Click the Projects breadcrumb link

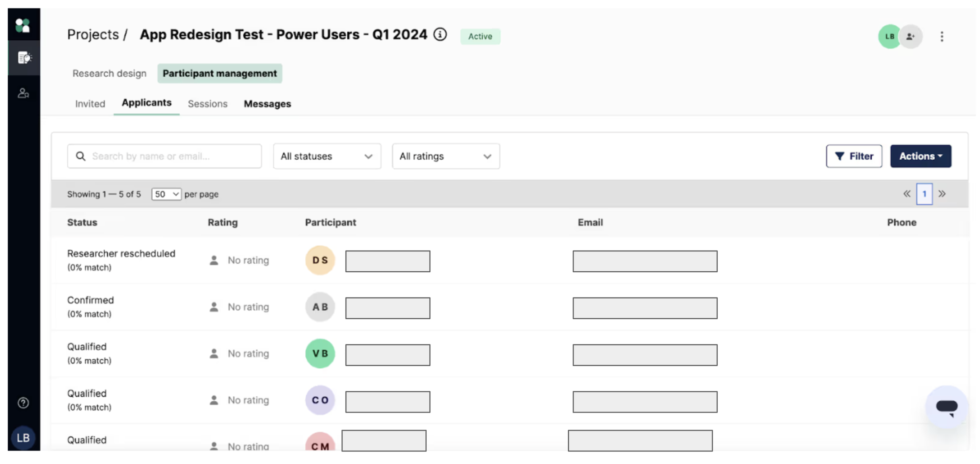click(x=93, y=35)
